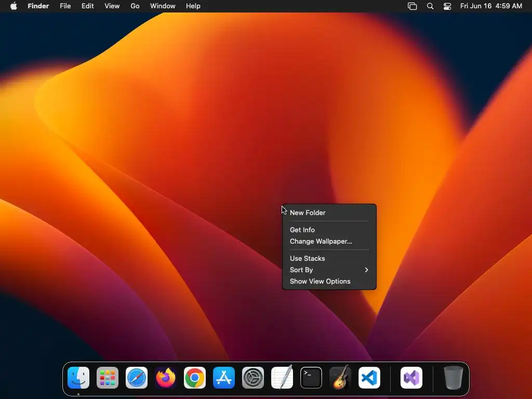Open Visual Studio Code blue icon

point(369,378)
